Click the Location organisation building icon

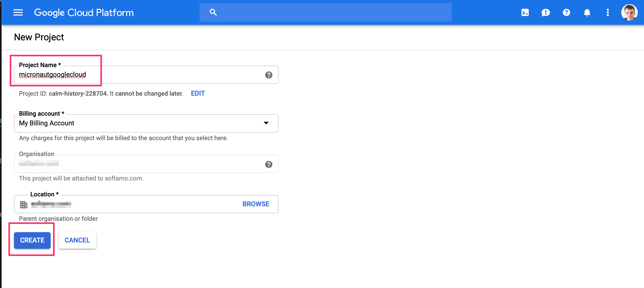(x=24, y=204)
